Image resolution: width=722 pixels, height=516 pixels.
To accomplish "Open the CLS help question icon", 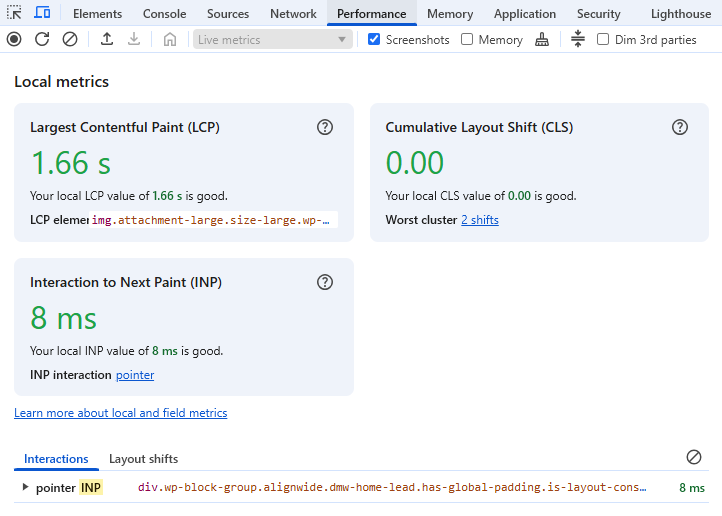I will point(680,127).
